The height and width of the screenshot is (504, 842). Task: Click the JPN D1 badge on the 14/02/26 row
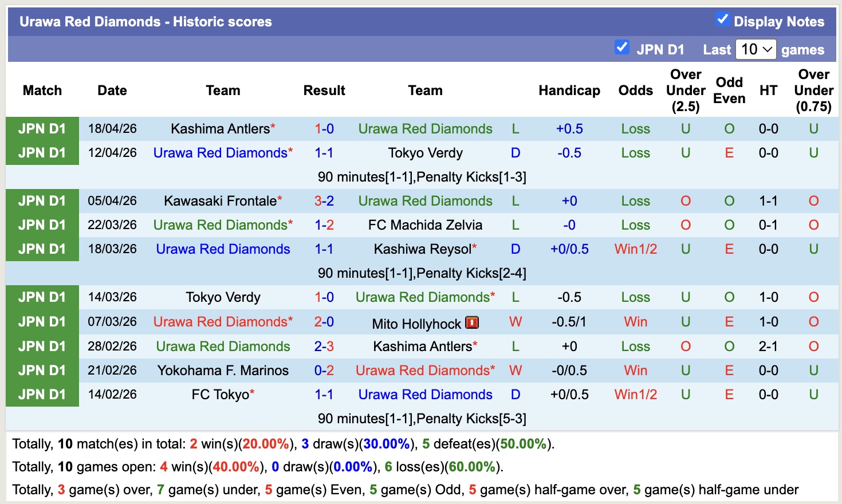(x=42, y=394)
